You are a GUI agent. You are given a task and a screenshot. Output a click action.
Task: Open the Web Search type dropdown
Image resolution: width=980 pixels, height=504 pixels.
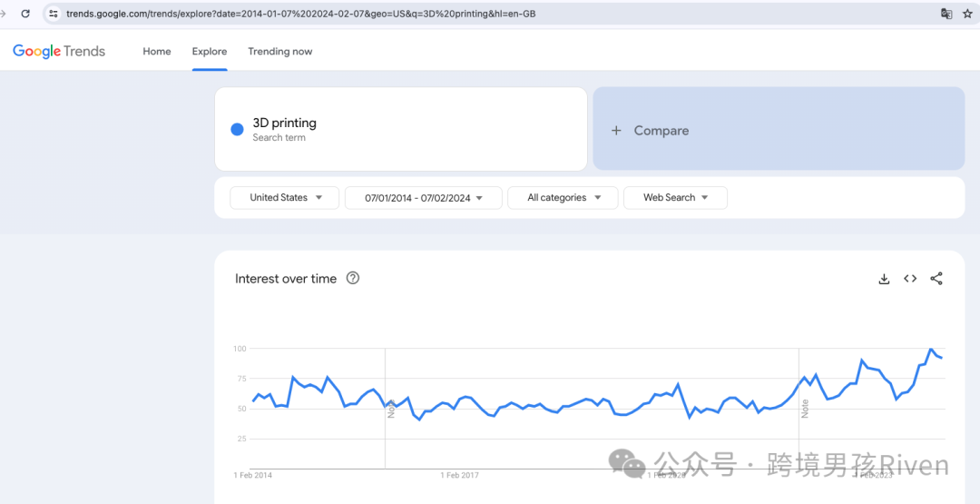pos(675,198)
